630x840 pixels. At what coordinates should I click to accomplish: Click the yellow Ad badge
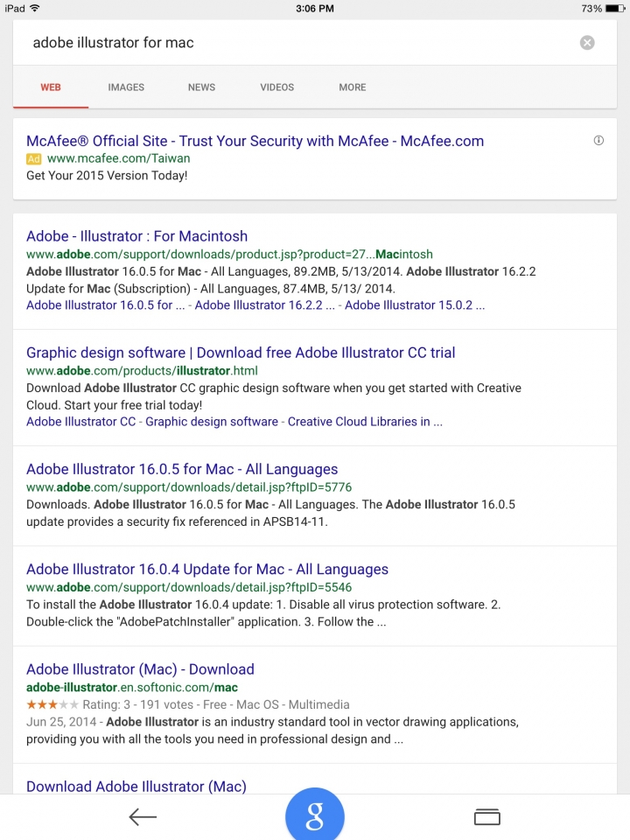click(34, 158)
